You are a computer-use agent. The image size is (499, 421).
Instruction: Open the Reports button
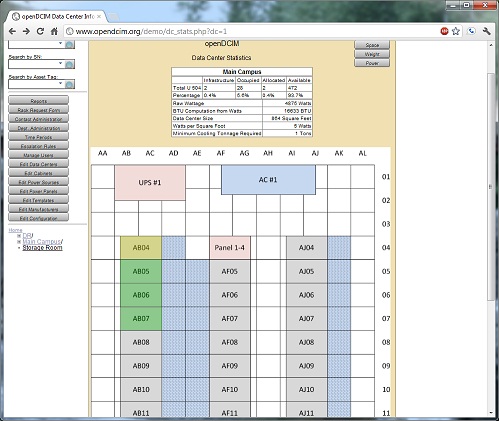click(38, 101)
